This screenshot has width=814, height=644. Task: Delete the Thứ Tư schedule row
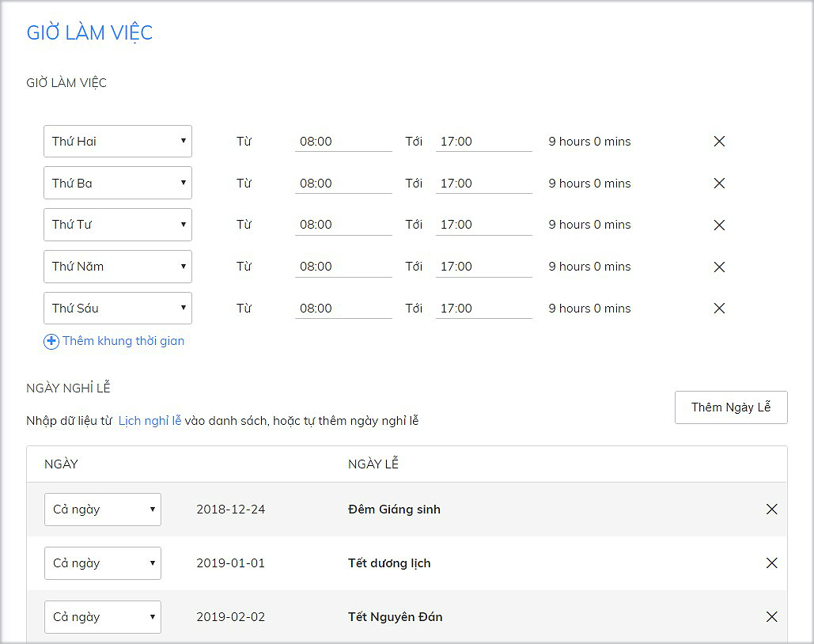click(718, 225)
